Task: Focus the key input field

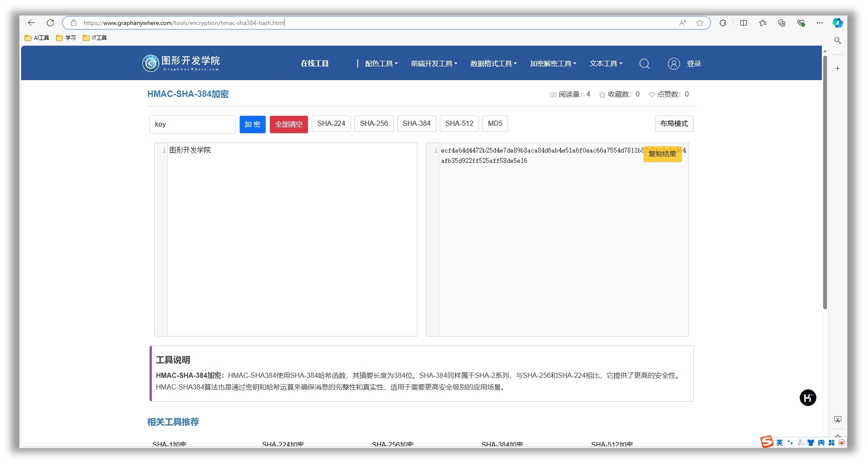Action: pos(192,124)
